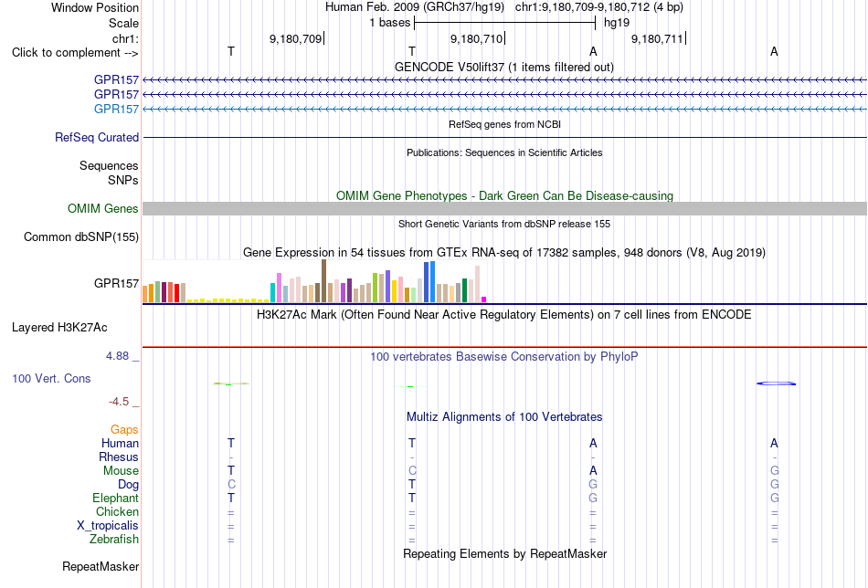Click the Zebrafish alignment row label
Image resolution: width=868 pixels, height=588 pixels.
tap(114, 539)
